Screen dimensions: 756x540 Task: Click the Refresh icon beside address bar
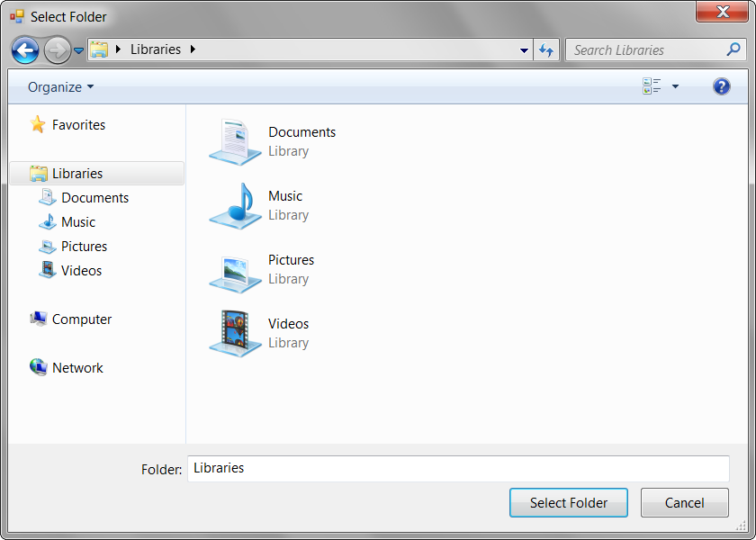(x=545, y=50)
